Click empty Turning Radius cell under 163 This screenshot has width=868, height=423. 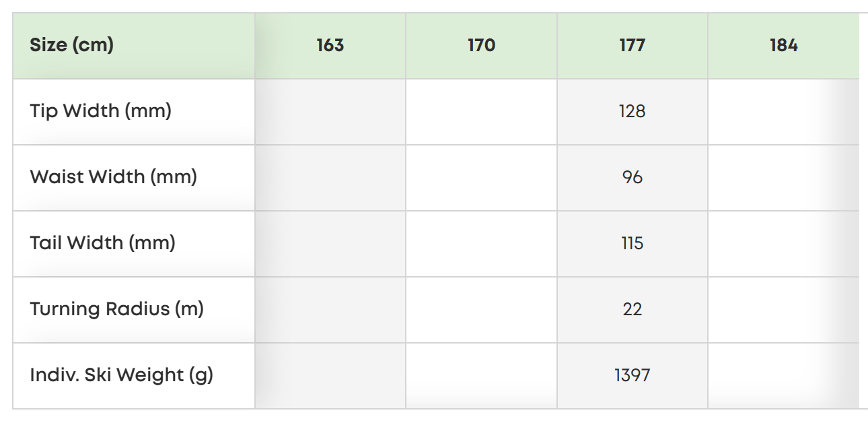[x=330, y=310]
